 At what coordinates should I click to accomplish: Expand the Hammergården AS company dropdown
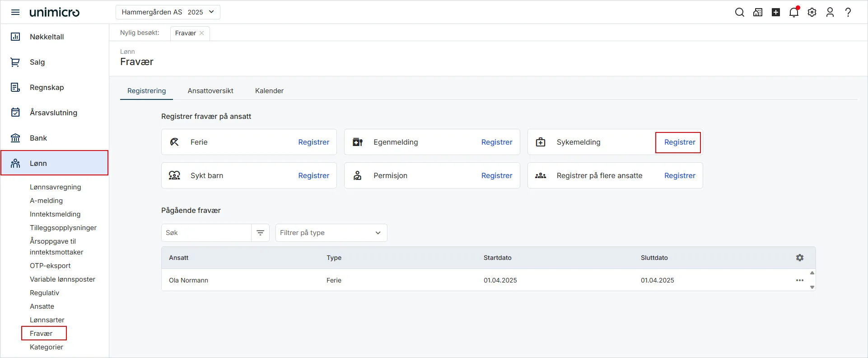coord(168,12)
